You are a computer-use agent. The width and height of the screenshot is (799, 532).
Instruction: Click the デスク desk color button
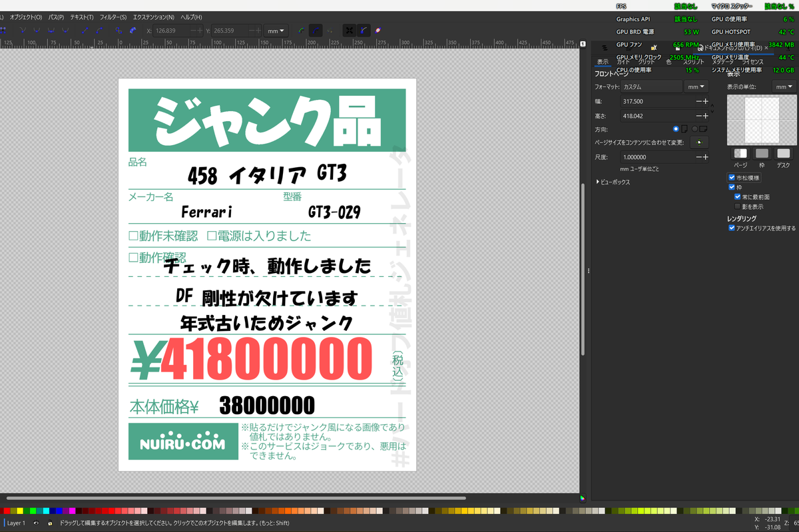[x=784, y=153]
